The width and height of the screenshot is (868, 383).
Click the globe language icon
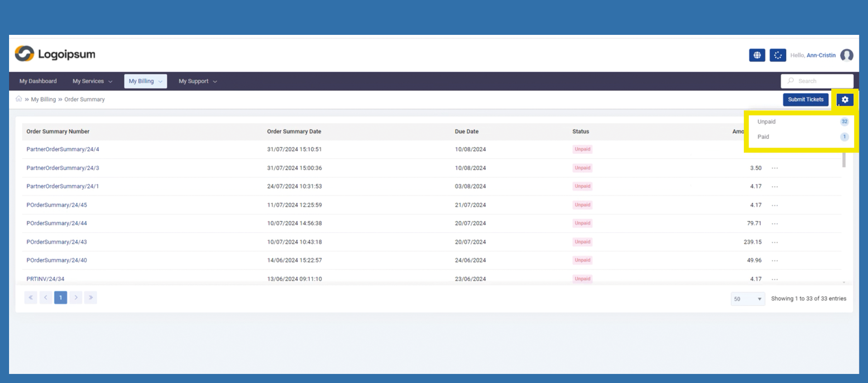point(757,55)
